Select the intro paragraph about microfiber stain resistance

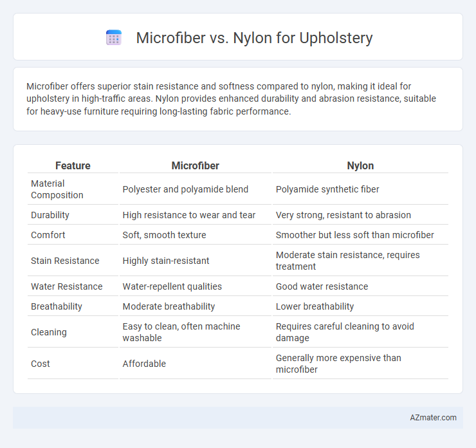tap(231, 98)
